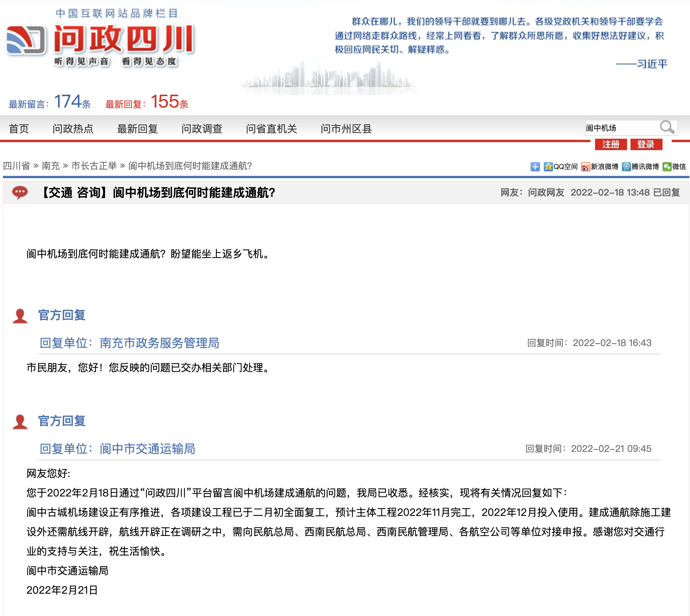
Task: Open more share options with the blue plus icon
Action: click(x=535, y=167)
